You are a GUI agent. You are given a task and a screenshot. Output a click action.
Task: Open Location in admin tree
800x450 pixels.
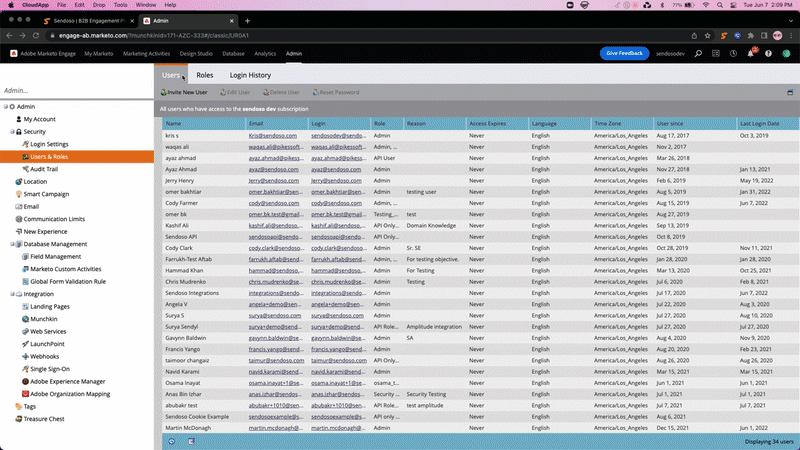point(31,182)
